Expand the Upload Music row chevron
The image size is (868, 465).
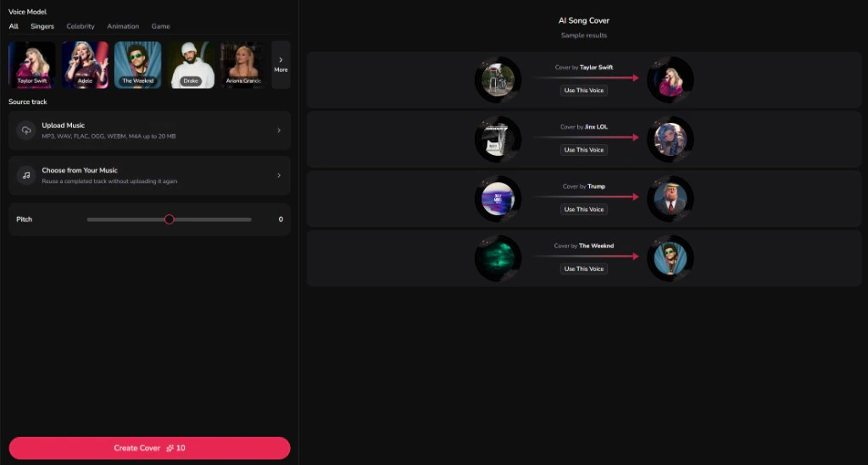[279, 130]
